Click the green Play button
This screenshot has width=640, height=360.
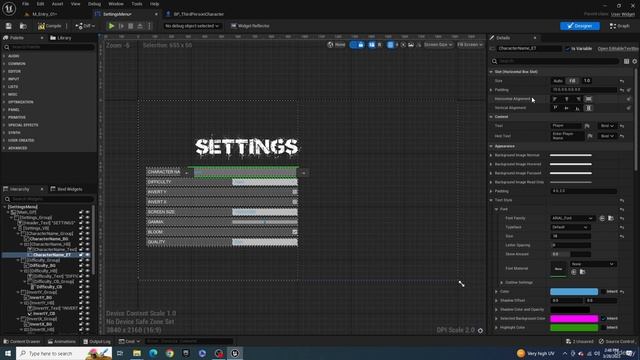tap(111, 26)
